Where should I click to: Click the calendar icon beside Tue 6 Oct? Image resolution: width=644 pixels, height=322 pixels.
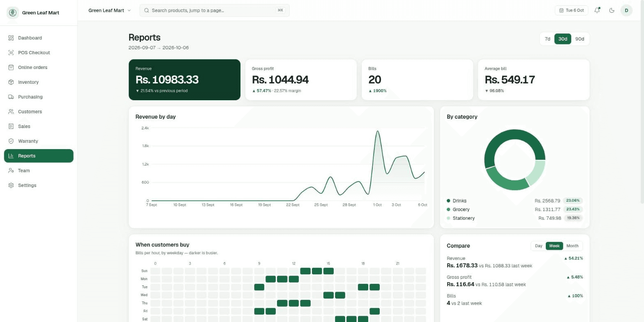(561, 10)
